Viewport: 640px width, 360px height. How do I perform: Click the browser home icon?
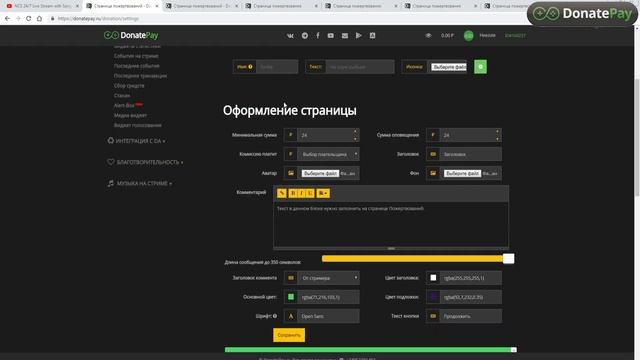(39, 18)
